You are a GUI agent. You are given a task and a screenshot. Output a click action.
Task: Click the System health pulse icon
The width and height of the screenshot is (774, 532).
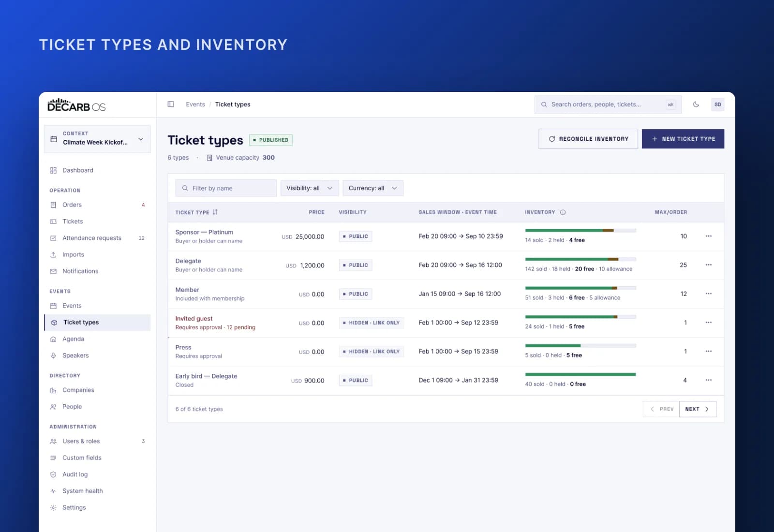pyautogui.click(x=53, y=491)
